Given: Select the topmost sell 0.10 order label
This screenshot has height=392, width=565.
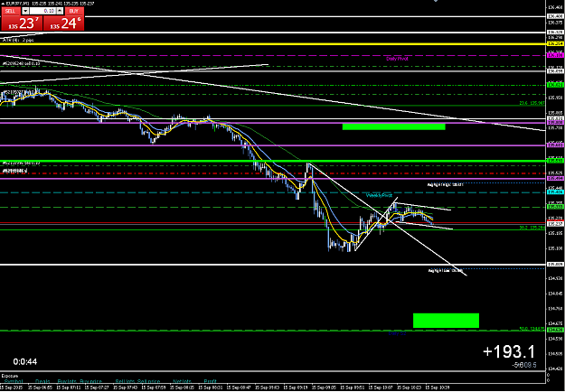Looking at the screenshot, I should [x=22, y=63].
